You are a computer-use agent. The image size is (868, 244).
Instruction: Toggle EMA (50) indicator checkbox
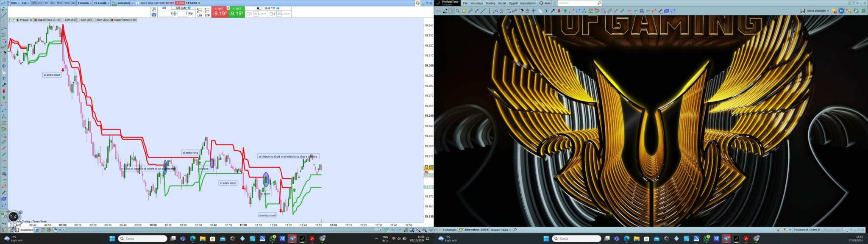(63, 20)
